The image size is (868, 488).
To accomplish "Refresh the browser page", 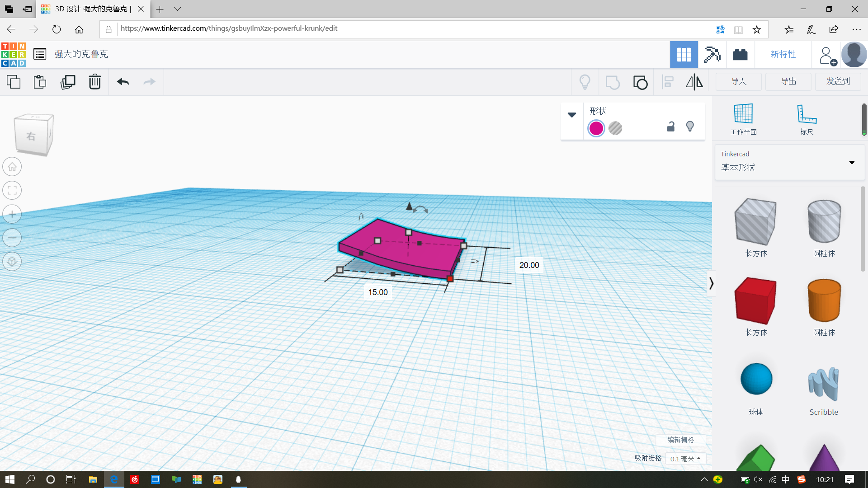I will click(x=57, y=29).
